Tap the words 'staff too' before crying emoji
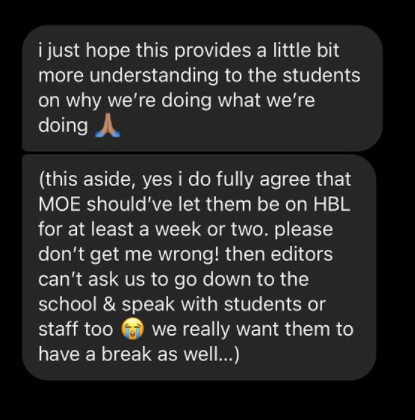This screenshot has height=420, width=415. click(76, 329)
